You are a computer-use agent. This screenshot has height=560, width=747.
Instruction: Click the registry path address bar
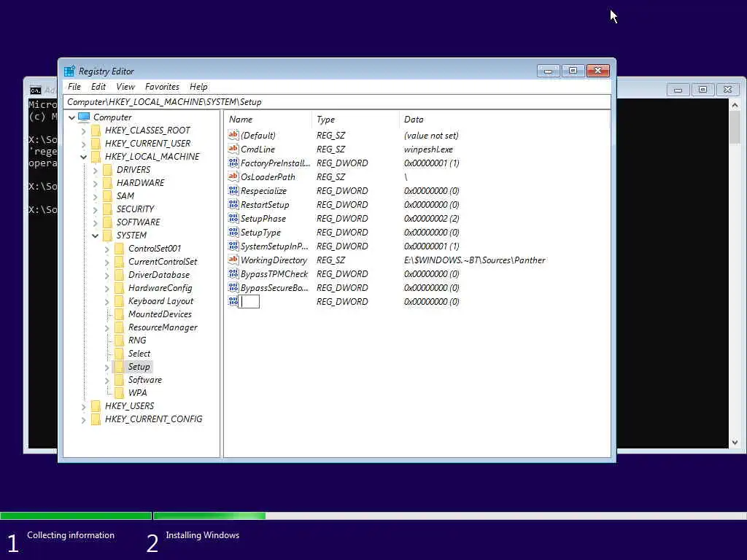(337, 102)
